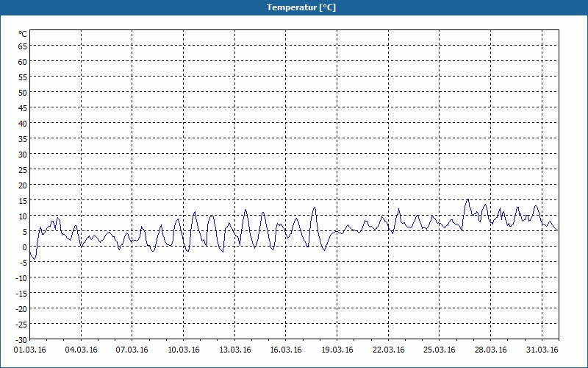Image resolution: width=588 pixels, height=368 pixels.
Task: Select the 25 y-axis value
Action: [23, 170]
